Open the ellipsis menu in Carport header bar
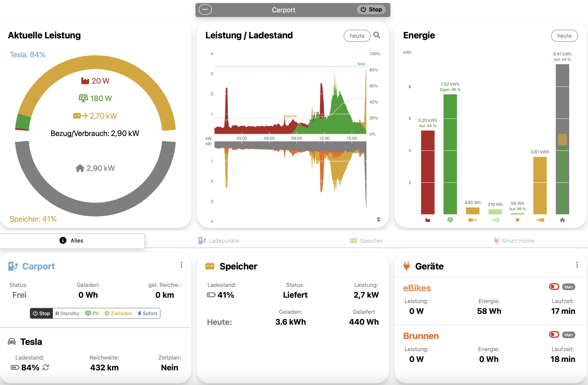This screenshot has width=588, height=385. point(205,10)
